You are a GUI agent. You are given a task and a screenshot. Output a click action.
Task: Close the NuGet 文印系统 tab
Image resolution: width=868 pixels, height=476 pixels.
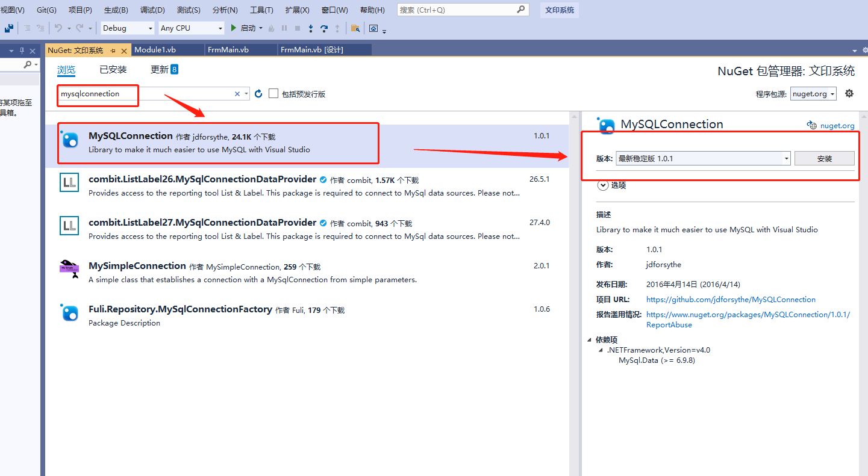pyautogui.click(x=124, y=51)
